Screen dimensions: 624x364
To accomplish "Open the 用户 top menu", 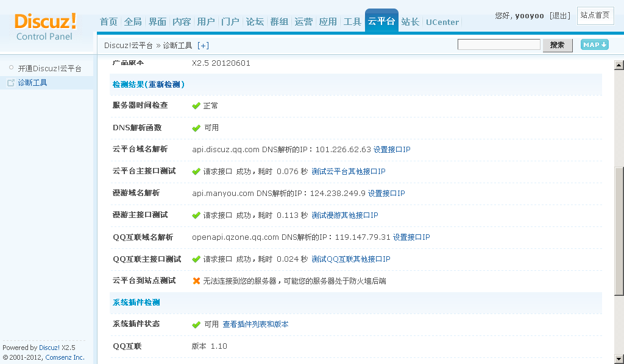I will [206, 22].
